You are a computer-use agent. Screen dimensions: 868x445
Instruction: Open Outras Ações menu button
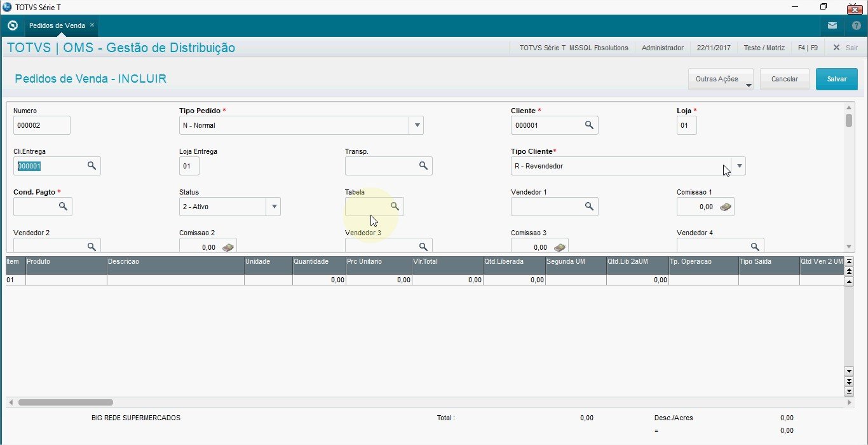point(721,79)
